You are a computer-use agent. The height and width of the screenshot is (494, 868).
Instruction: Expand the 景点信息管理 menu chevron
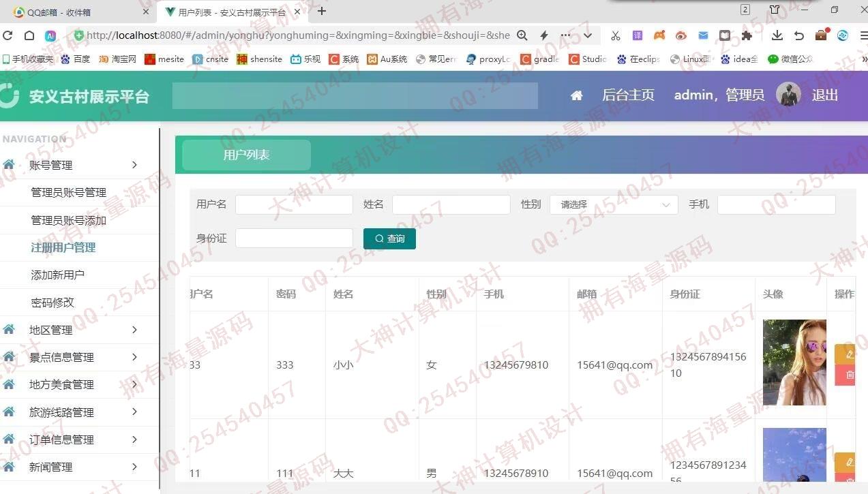[134, 357]
